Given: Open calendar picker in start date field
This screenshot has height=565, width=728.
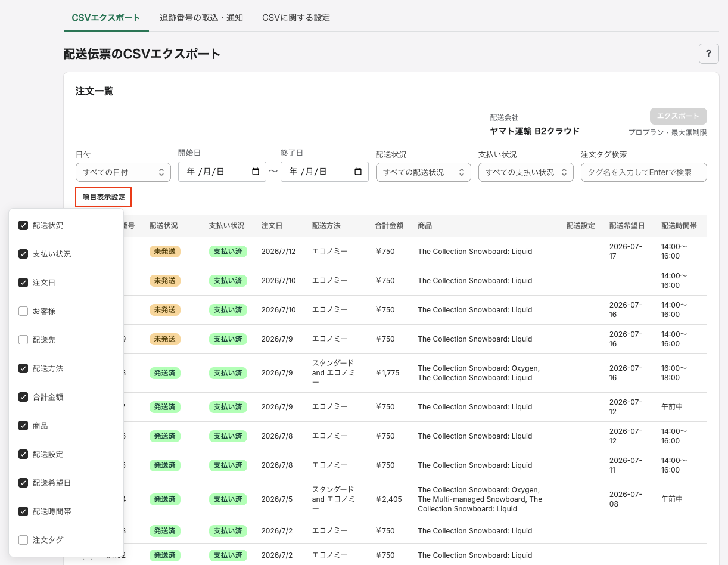Looking at the screenshot, I should [256, 172].
